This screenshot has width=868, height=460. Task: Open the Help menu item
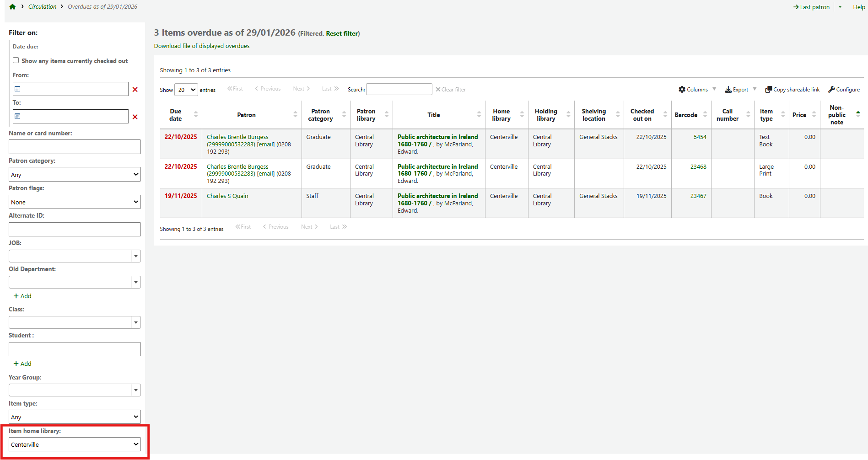point(858,7)
